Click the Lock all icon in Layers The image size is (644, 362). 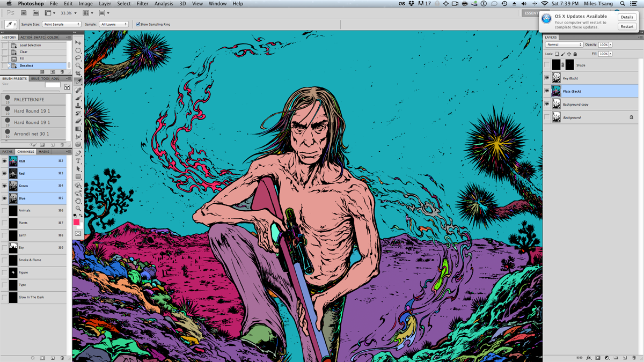pyautogui.click(x=575, y=54)
